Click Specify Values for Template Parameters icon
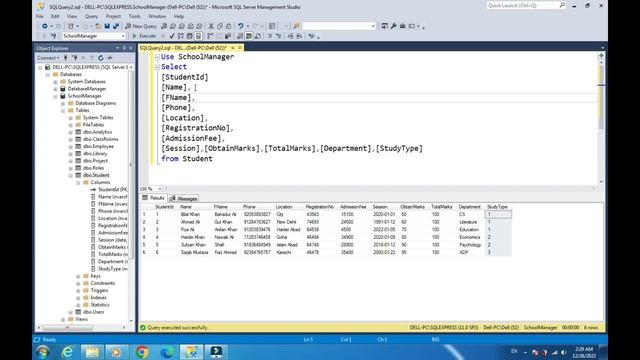This screenshot has height=360, width=640. click(311, 36)
